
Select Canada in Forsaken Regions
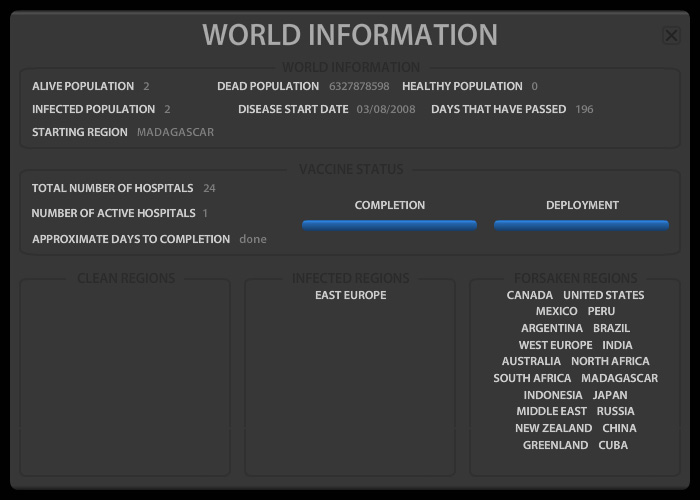[x=529, y=295]
